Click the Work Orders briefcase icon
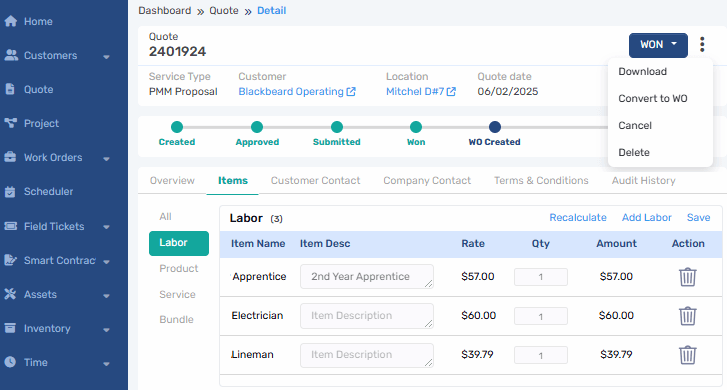727x390 pixels. [x=10, y=157]
